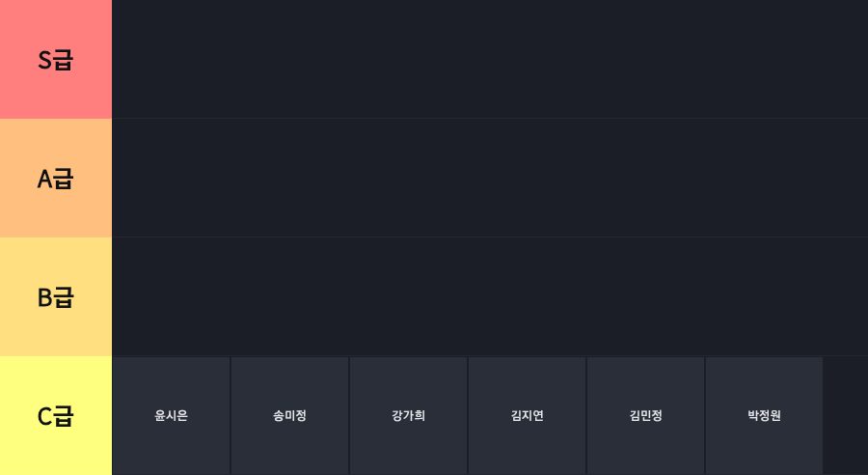Click the empty B급 row area

click(490, 296)
